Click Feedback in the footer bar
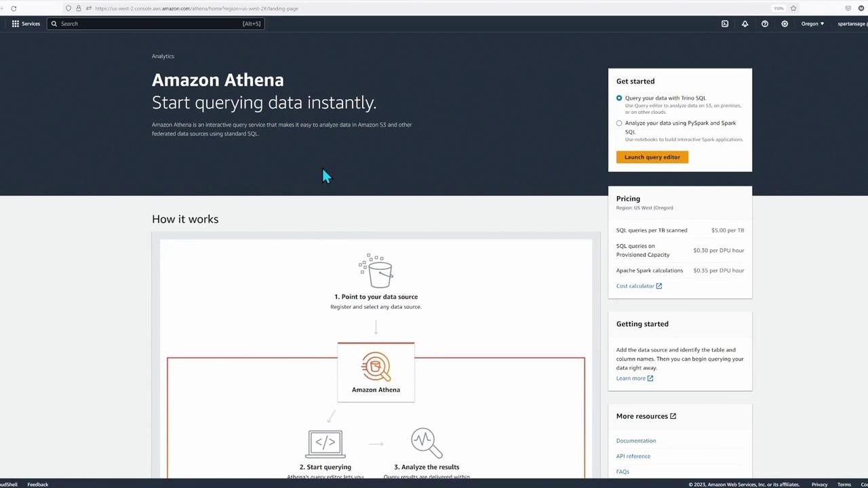Viewport: 868px width, 488px height. click(x=38, y=484)
